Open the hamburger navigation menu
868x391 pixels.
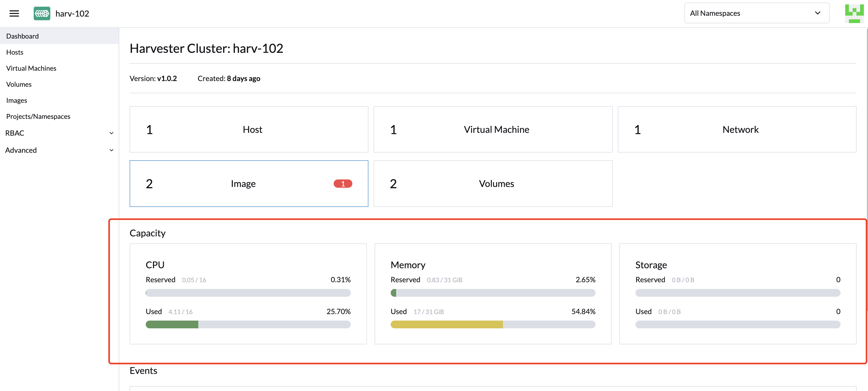[14, 13]
